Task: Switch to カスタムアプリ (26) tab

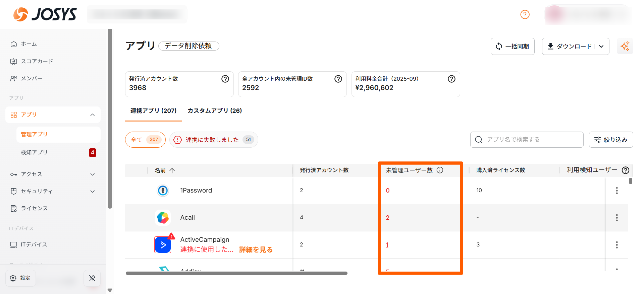Action: [x=215, y=111]
